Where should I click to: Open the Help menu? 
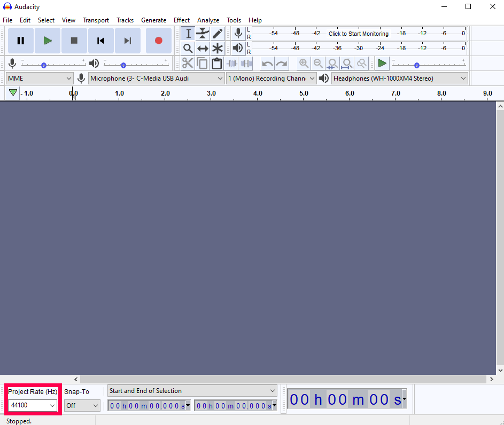255,20
